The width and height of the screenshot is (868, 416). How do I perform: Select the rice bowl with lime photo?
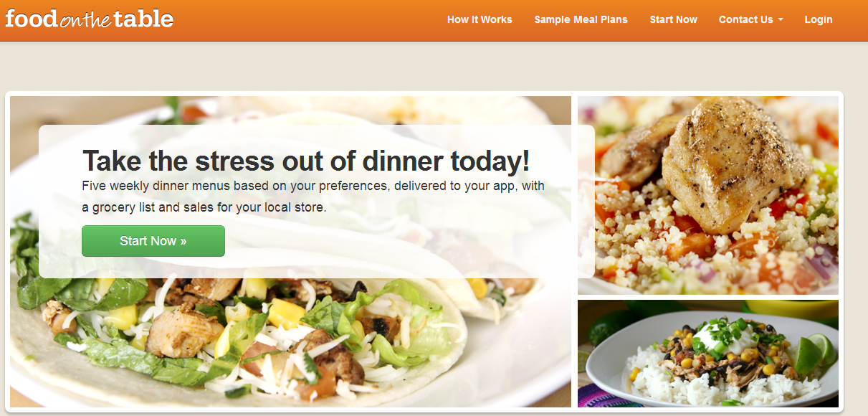pyautogui.click(x=708, y=354)
